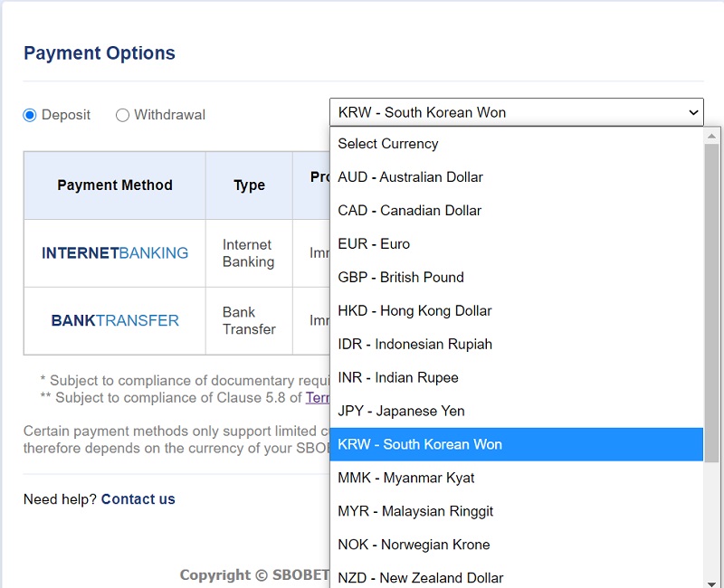Click the dropdown list scroll-down arrow
The height and width of the screenshot is (588, 724).
click(711, 583)
